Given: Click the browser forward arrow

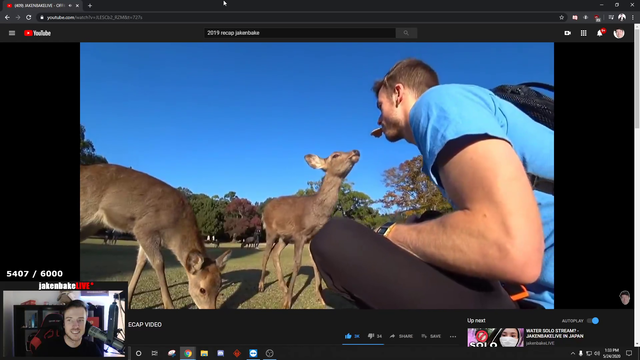Looking at the screenshot, I should pyautogui.click(x=18, y=17).
